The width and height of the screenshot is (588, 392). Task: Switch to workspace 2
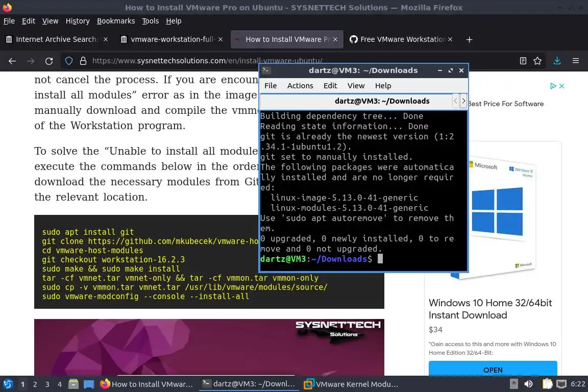pyautogui.click(x=35, y=384)
